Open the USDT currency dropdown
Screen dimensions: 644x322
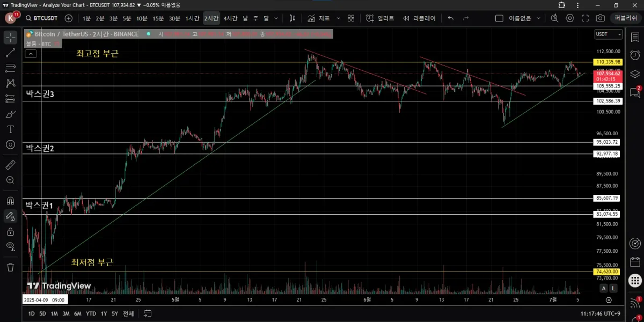(609, 34)
